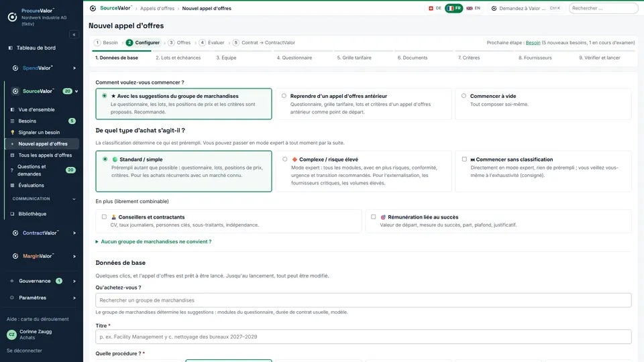Click the orange diamond icon of Complexe / risque élevé

point(294,160)
